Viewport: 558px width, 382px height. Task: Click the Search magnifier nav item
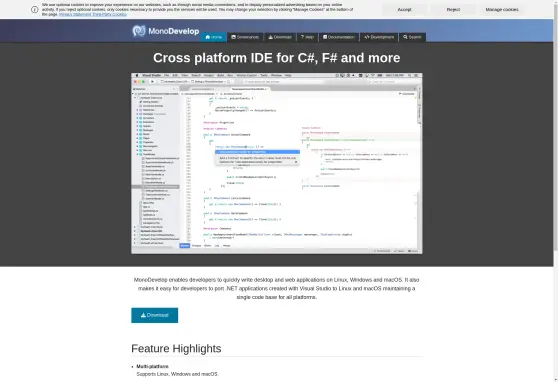(412, 37)
